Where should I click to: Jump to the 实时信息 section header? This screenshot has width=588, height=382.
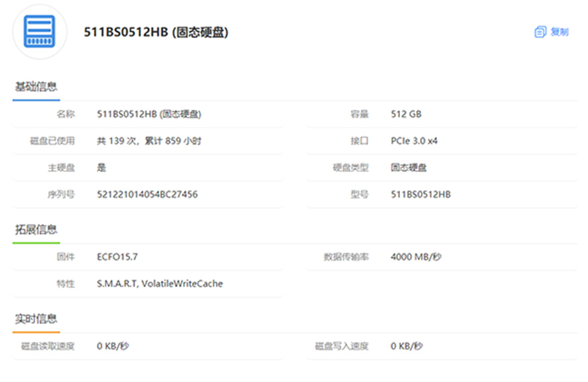tap(36, 319)
